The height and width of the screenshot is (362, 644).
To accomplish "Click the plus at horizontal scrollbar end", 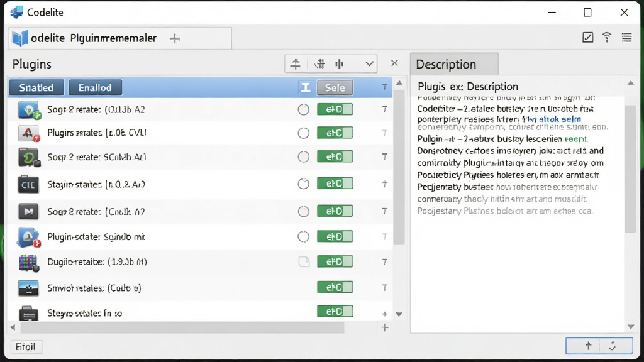I will click(x=385, y=327).
